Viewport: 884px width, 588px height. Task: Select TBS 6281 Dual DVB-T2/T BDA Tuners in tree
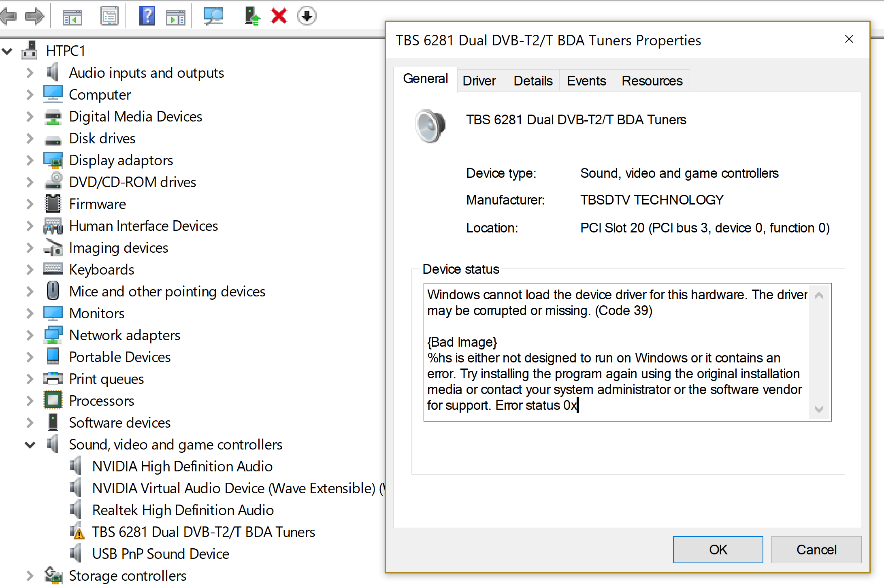click(x=204, y=532)
